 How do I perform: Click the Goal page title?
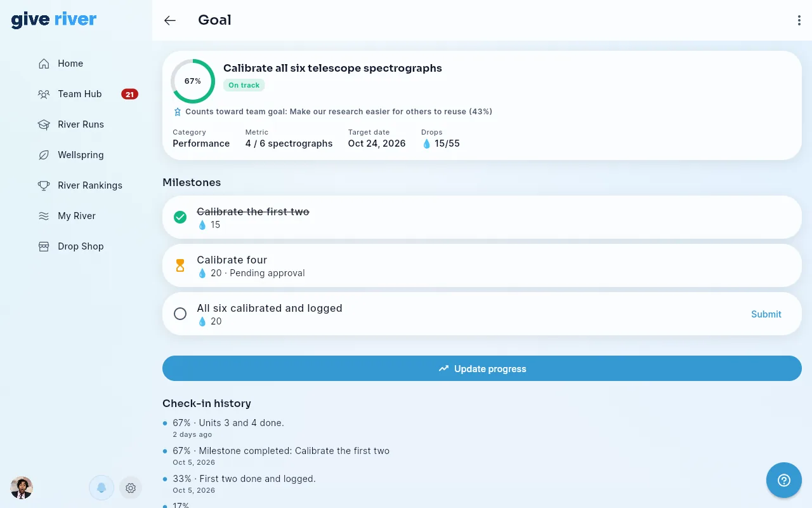pyautogui.click(x=214, y=20)
